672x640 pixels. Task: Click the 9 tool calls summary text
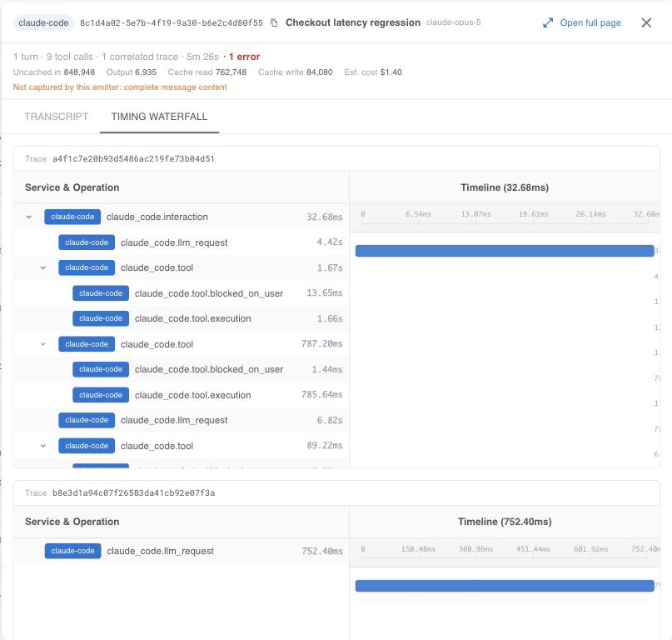click(x=69, y=57)
